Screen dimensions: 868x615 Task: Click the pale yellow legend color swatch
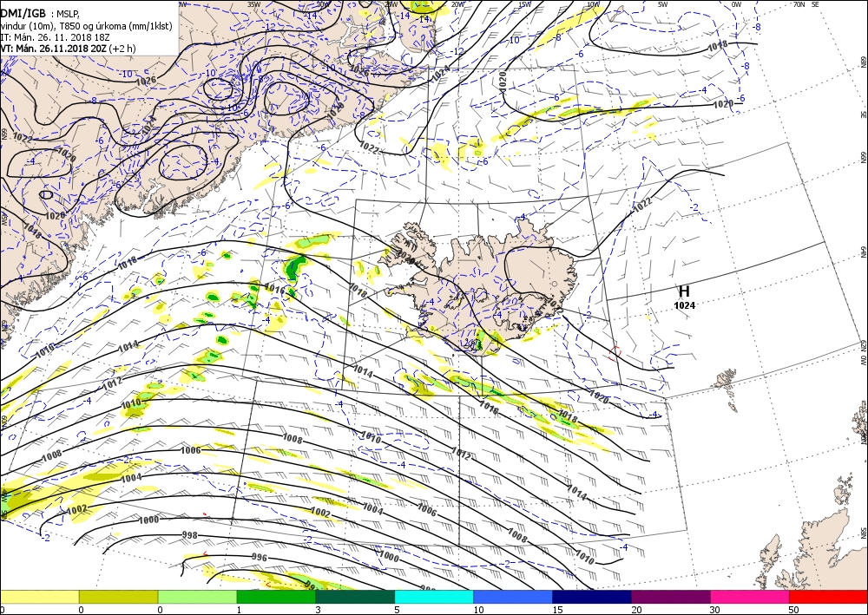tap(39, 597)
